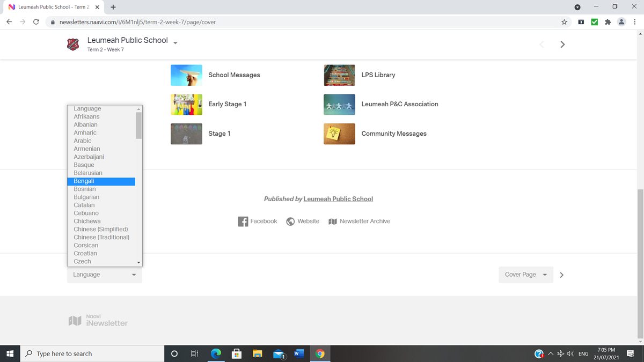This screenshot has width=644, height=362.
Task: Open the Stage 1 chalkboard thumbnail
Action: (x=186, y=134)
